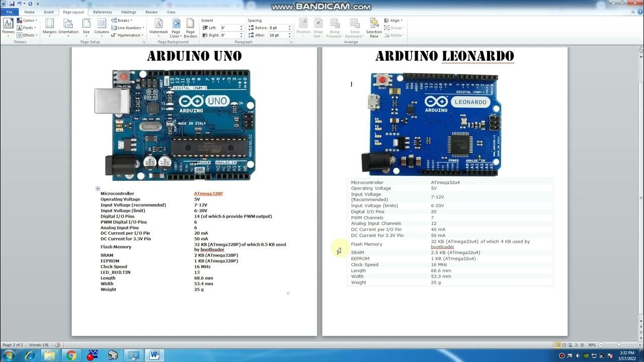Viewport: 644px width, 362px height.
Task: Expand the theme Colors dropdown
Action: [x=27, y=21]
